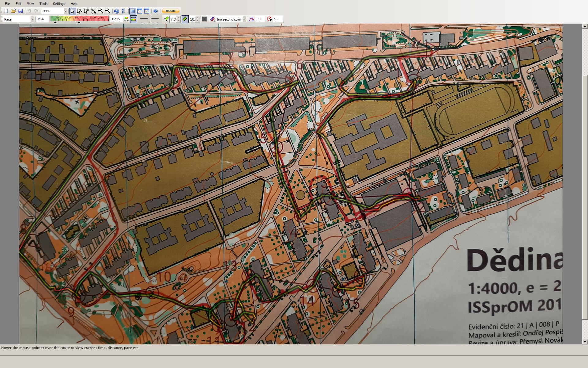Click the left triangle marker under gradient

[x=55, y=22]
